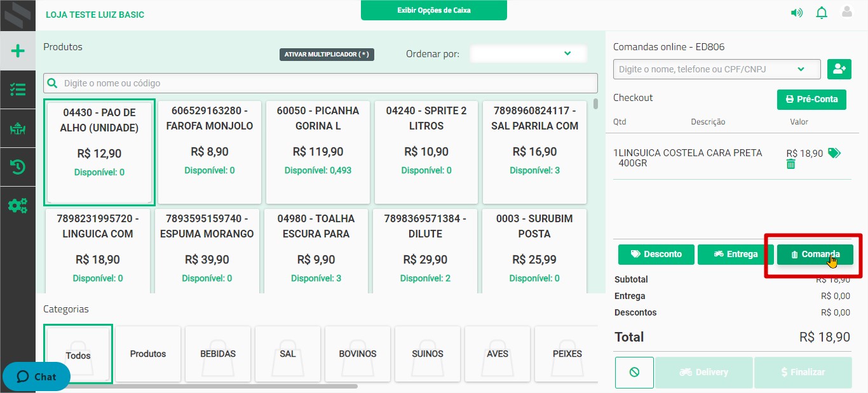Open the sales history sidebar icon
The width and height of the screenshot is (868, 393).
click(x=17, y=166)
